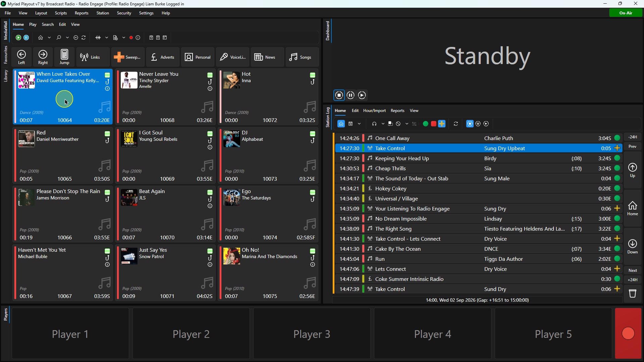Viewport: 644px width, 362px height.
Task: Open the VoiceLinks microphone category
Action: (232, 57)
